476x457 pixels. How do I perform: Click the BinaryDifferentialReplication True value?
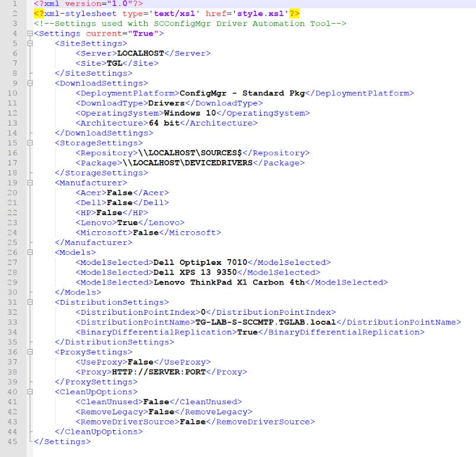247,333
